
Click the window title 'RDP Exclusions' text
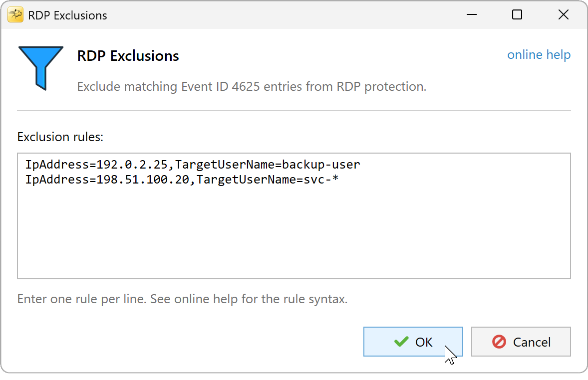[x=67, y=15]
